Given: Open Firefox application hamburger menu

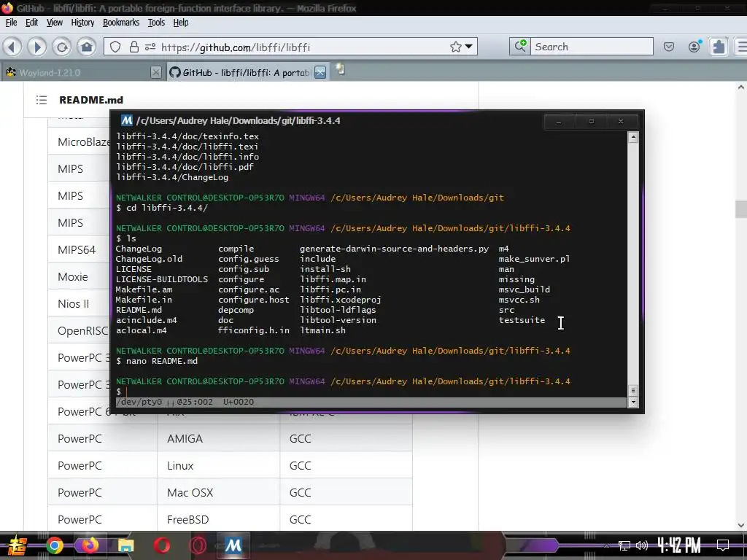Looking at the screenshot, I should coord(741,47).
